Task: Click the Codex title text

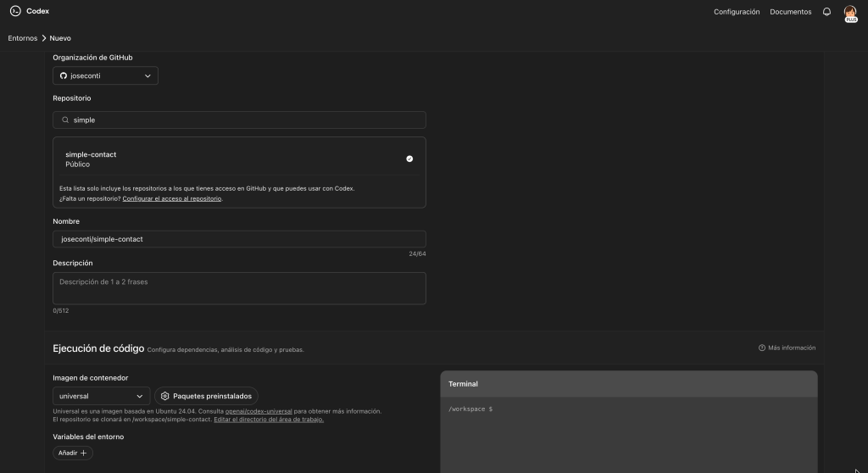Action: 37,11
